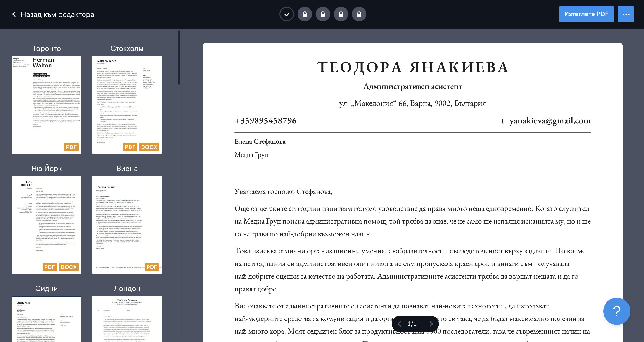Choose the Сидни template preview
Image resolution: width=644 pixels, height=342 pixels.
[47, 319]
